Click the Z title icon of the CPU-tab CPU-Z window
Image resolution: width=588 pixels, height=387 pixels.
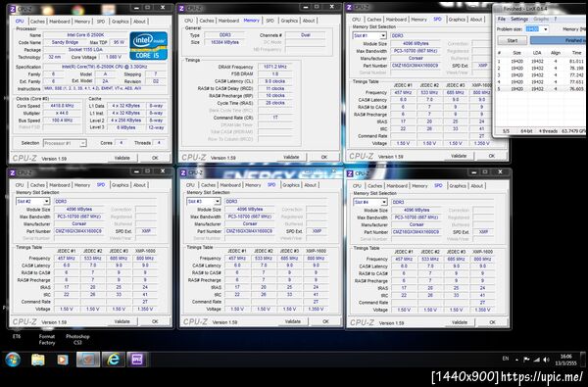[13, 9]
